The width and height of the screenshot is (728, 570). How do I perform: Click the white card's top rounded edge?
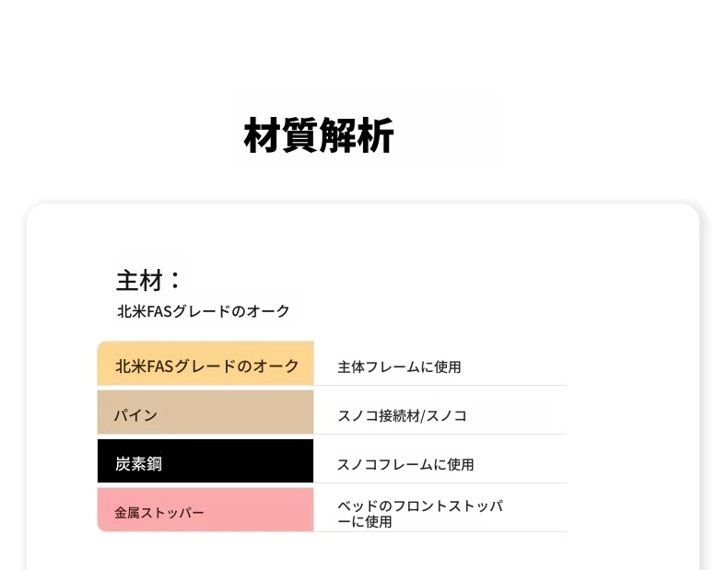coord(363,204)
